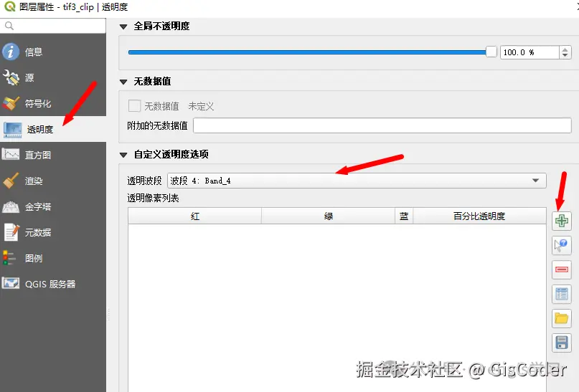Click the floppy disk export-to-file icon
Viewport: 579px width, 392px height.
(562, 343)
